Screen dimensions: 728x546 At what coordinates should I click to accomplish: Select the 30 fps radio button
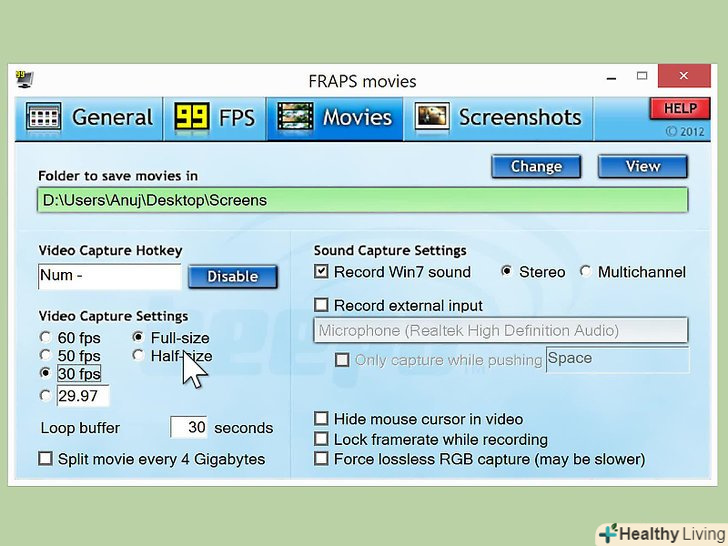pos(46,373)
